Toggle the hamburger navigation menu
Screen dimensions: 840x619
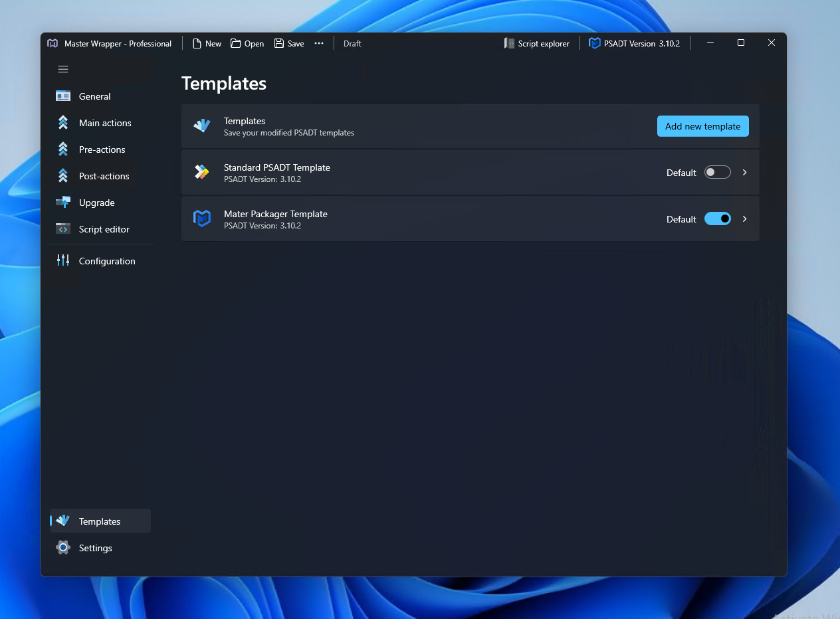(63, 69)
